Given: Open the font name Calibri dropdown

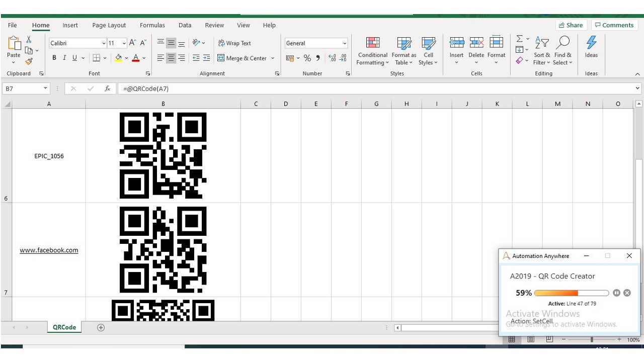Looking at the screenshot, I should tap(104, 43).
